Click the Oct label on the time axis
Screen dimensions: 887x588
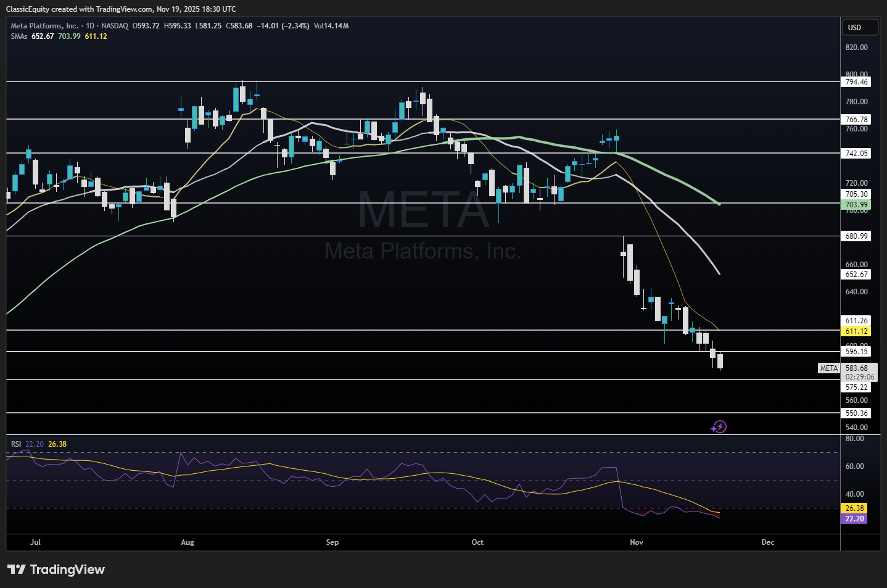click(477, 542)
